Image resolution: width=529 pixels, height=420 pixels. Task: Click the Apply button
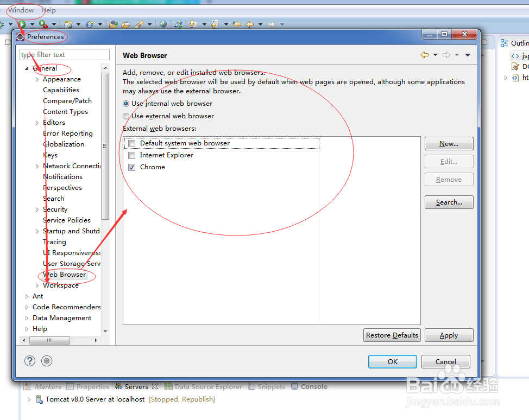click(449, 335)
